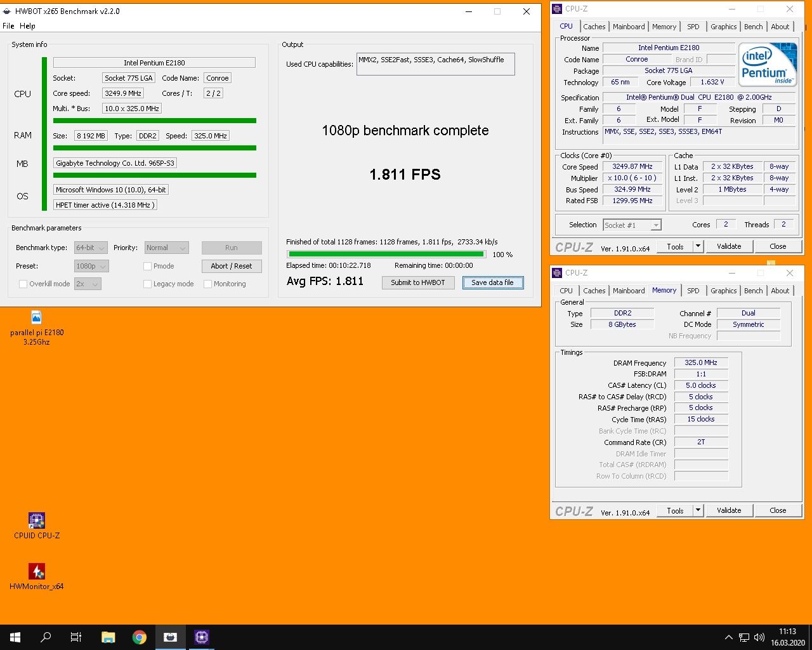Open volume control tray icon
Viewport: 812px width, 650px height.
759,637
